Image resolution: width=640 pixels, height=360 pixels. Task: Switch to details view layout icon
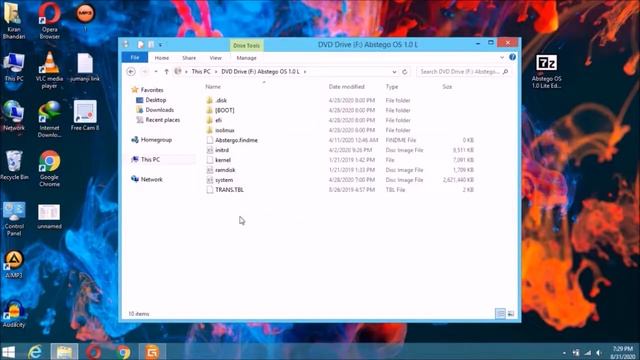pos(500,313)
